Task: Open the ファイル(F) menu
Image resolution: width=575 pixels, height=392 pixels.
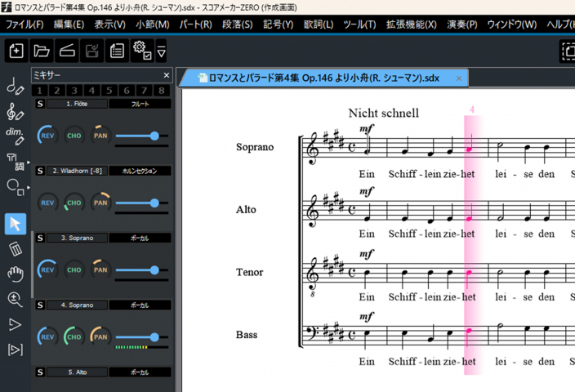Action: pyautogui.click(x=25, y=24)
